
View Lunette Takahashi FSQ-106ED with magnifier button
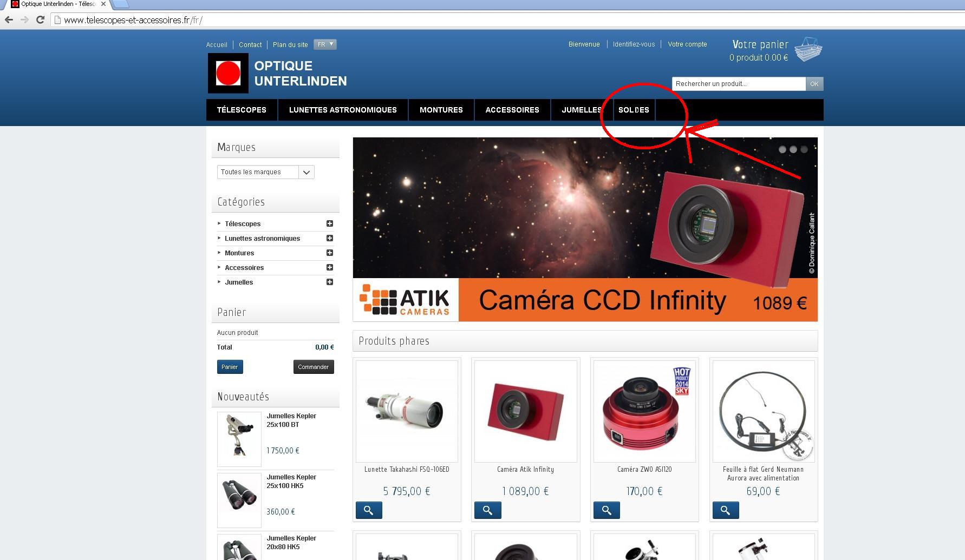pos(369,510)
